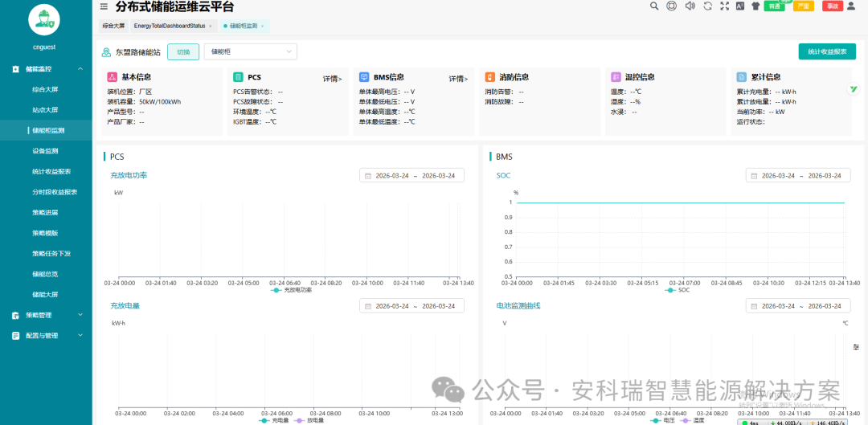Expand the 策略管理 sidebar menu
Viewport: 868px width, 425px height.
point(46,315)
